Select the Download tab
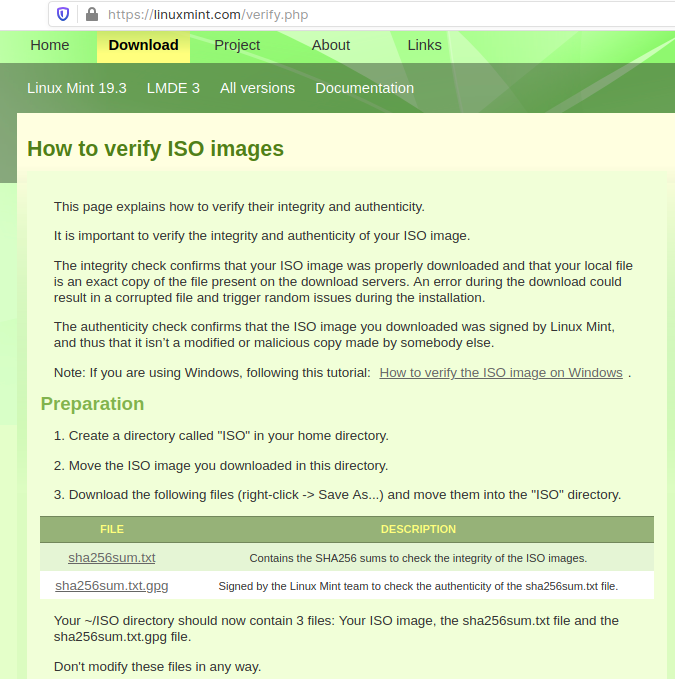Viewport: 675px width, 679px height. coord(143,45)
